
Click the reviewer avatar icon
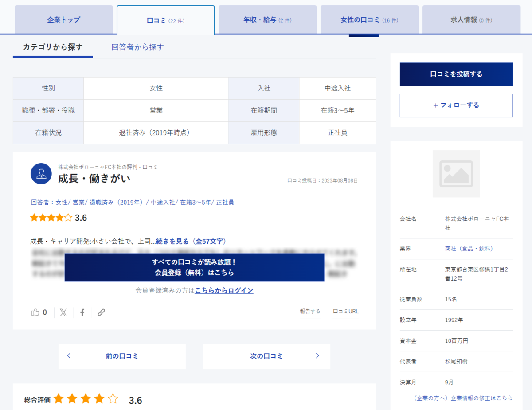click(41, 174)
